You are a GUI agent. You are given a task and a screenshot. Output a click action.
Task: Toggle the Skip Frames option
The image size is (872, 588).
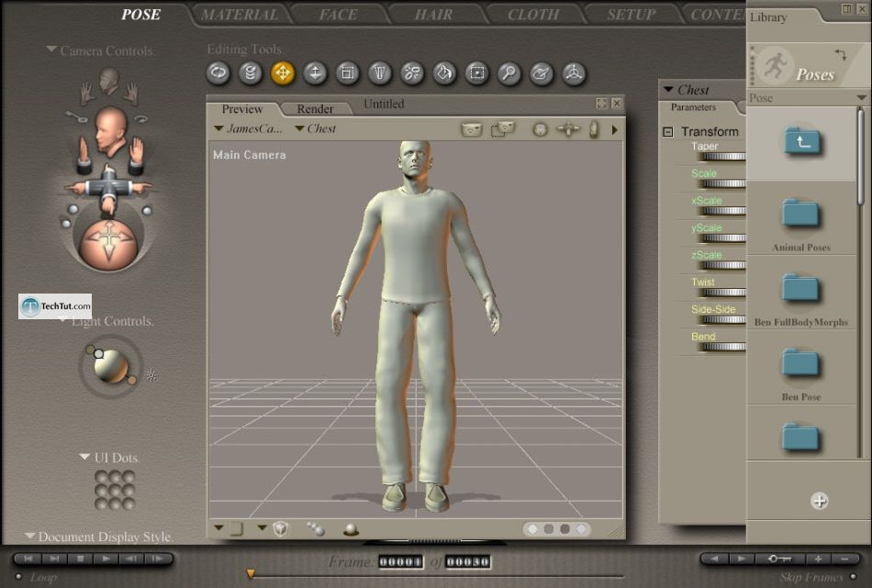(855, 576)
